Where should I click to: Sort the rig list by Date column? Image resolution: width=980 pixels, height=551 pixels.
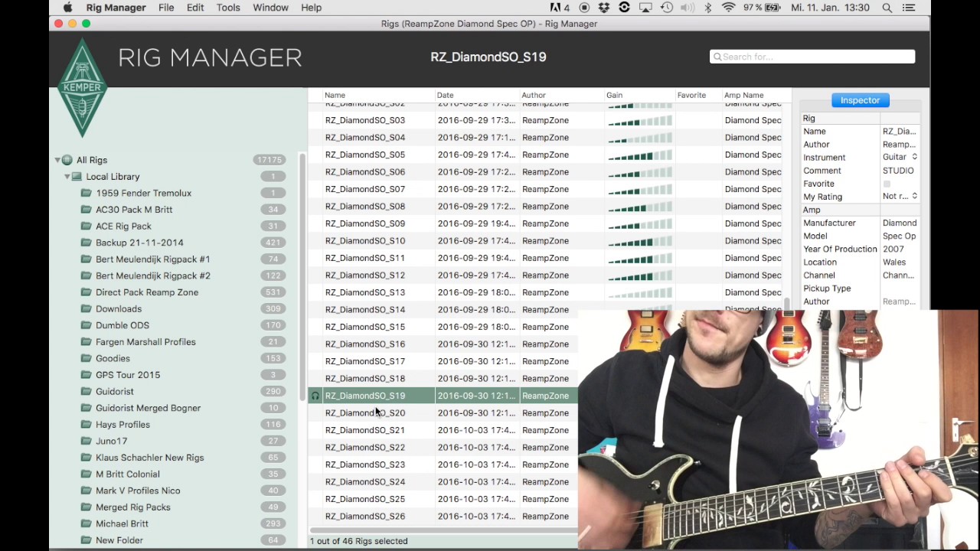[477, 96]
